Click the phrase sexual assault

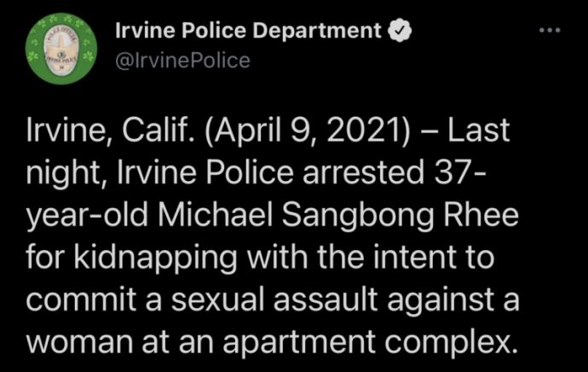tap(274, 300)
